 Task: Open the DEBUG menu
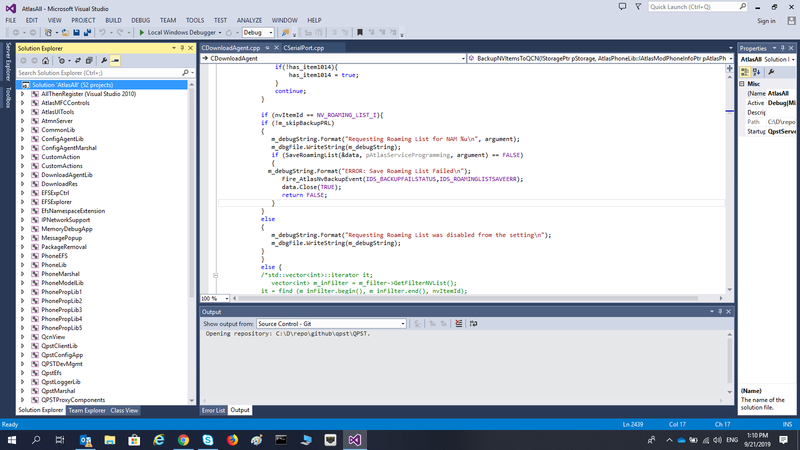140,21
